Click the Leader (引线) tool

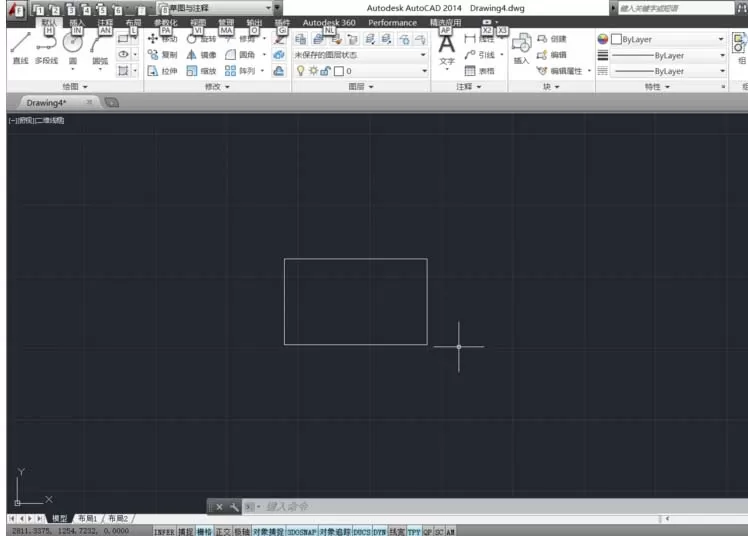click(x=480, y=55)
